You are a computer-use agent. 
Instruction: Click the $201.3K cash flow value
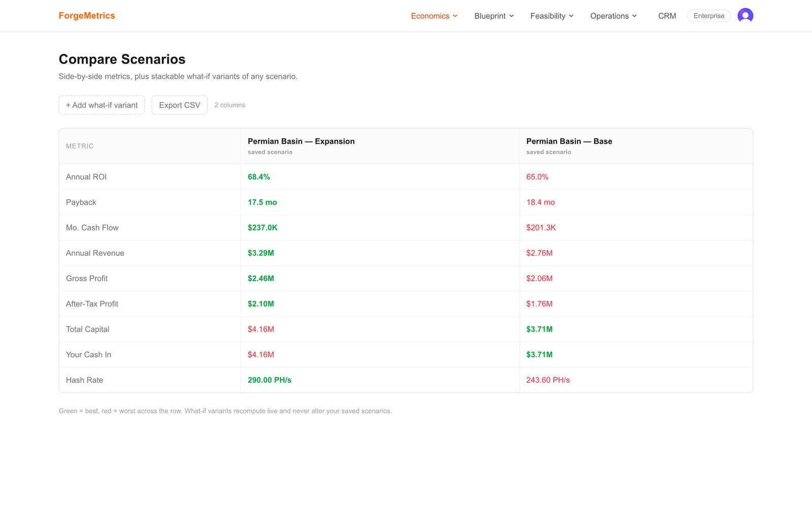[541, 228]
